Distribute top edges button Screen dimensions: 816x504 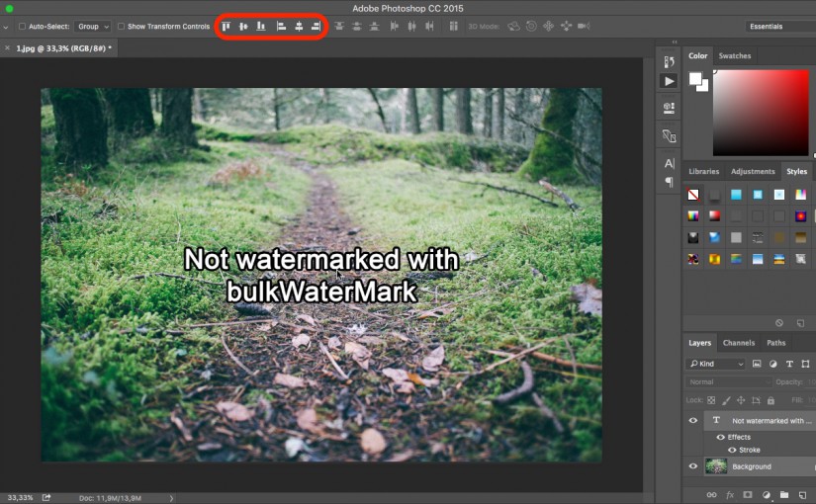point(339,26)
